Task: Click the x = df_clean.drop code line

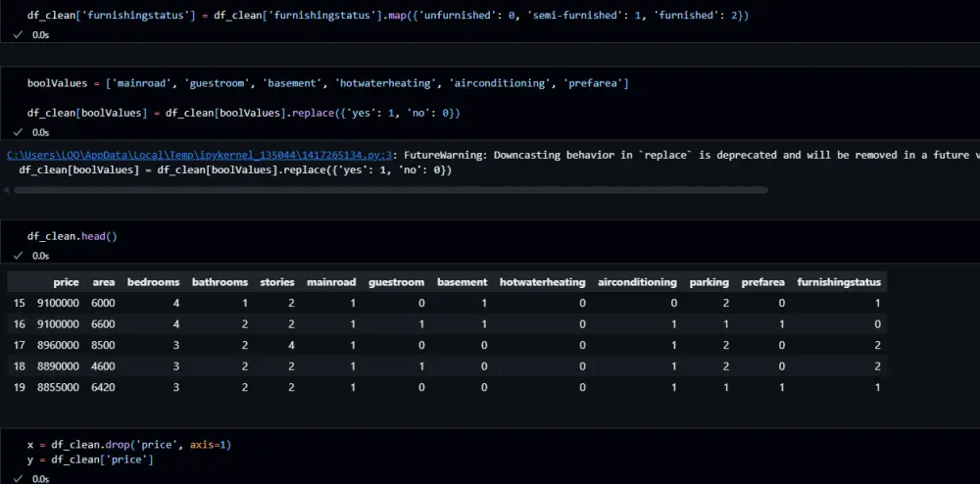Action: click(128, 444)
